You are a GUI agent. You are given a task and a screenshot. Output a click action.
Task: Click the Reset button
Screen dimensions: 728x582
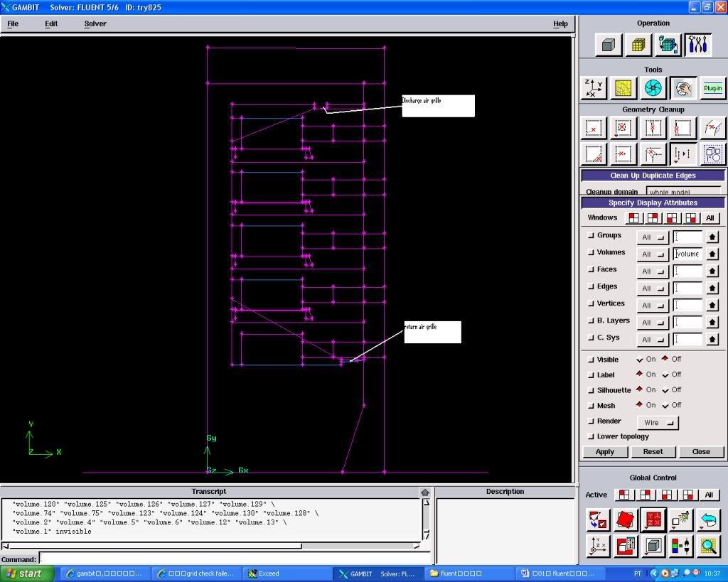653,451
